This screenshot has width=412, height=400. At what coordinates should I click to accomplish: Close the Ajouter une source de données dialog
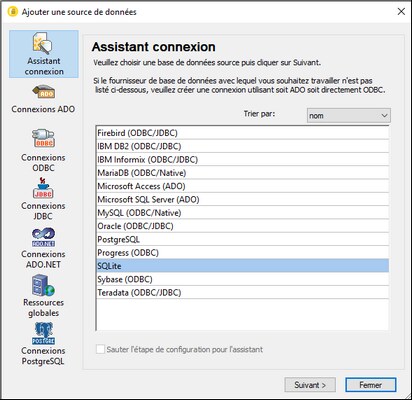click(x=401, y=11)
